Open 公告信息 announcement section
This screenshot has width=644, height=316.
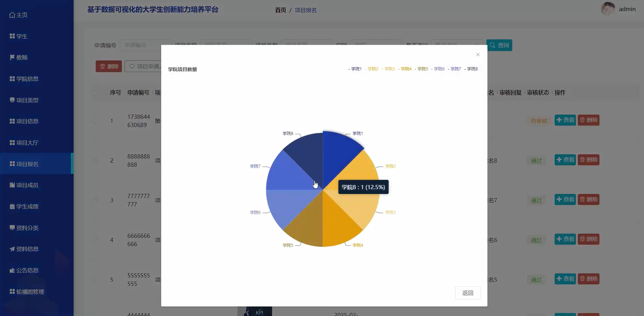25,270
